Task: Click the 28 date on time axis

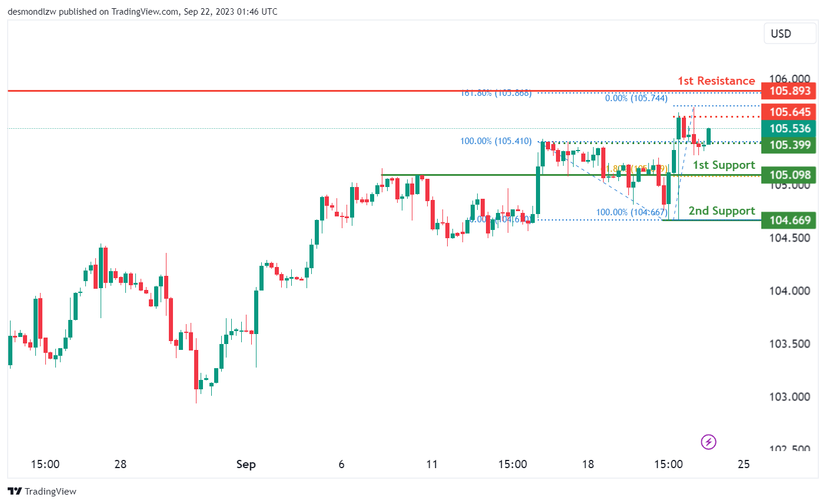Action: coord(121,464)
